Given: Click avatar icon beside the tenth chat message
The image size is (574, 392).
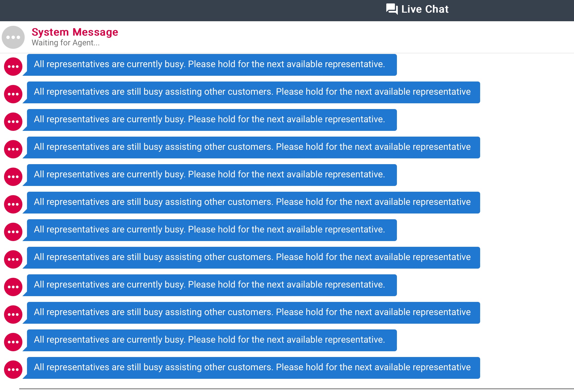Looking at the screenshot, I should coord(13,315).
